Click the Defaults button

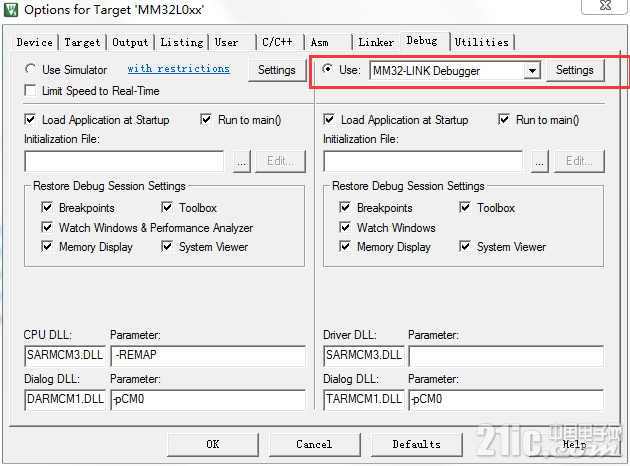click(417, 444)
